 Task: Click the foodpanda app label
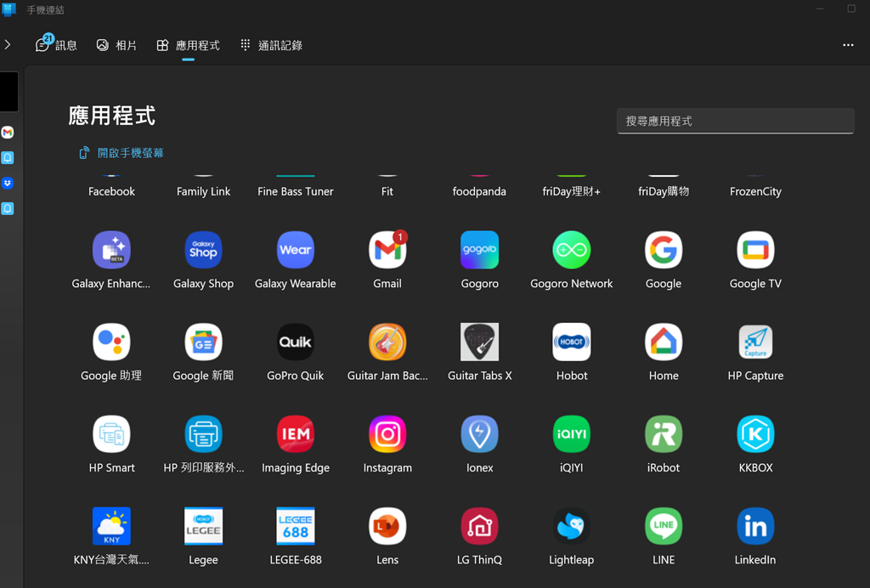coord(479,191)
